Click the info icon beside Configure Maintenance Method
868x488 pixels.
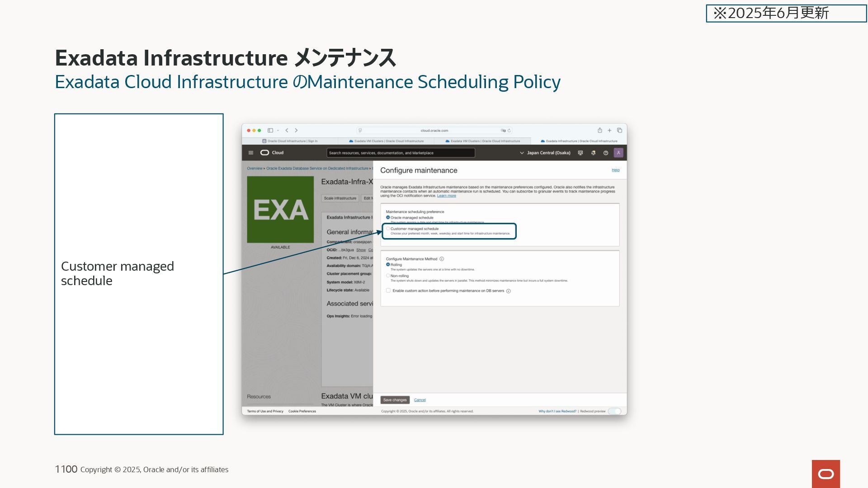click(x=442, y=259)
